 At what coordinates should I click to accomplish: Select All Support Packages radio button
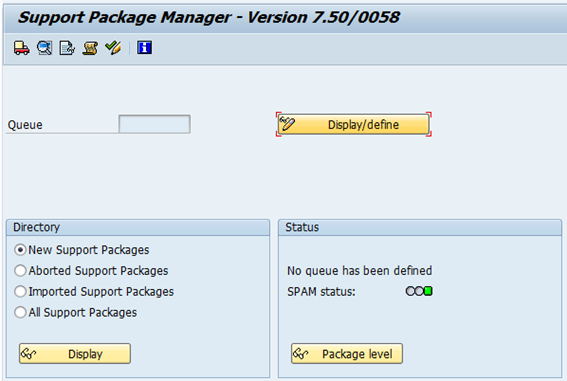(x=20, y=312)
